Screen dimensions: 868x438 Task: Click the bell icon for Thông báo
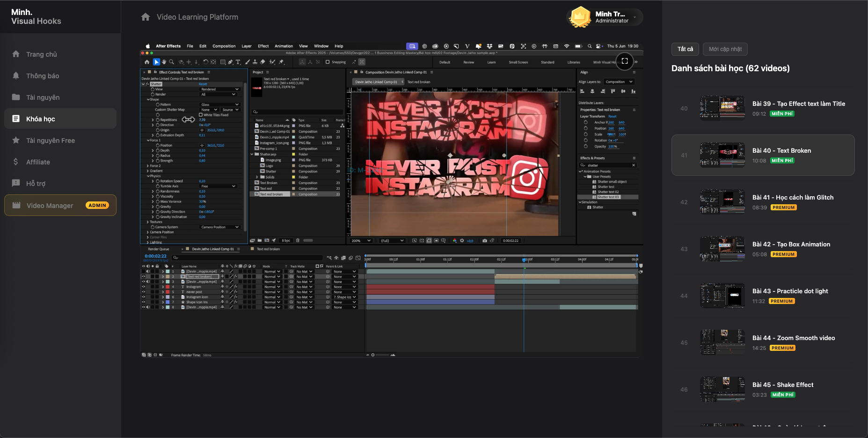click(16, 76)
